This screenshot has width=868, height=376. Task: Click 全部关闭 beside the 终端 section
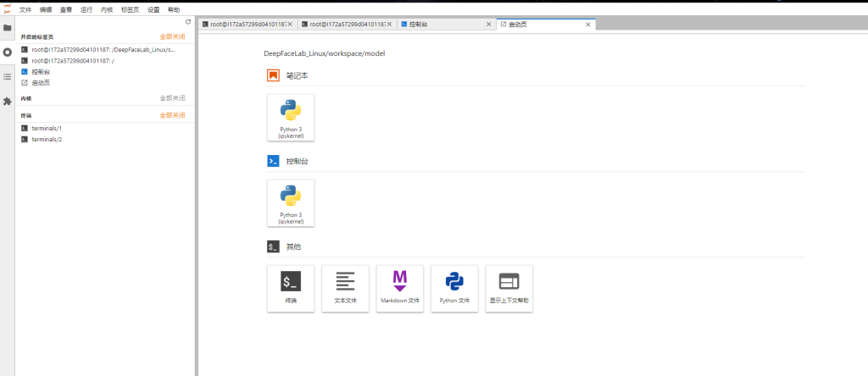173,115
